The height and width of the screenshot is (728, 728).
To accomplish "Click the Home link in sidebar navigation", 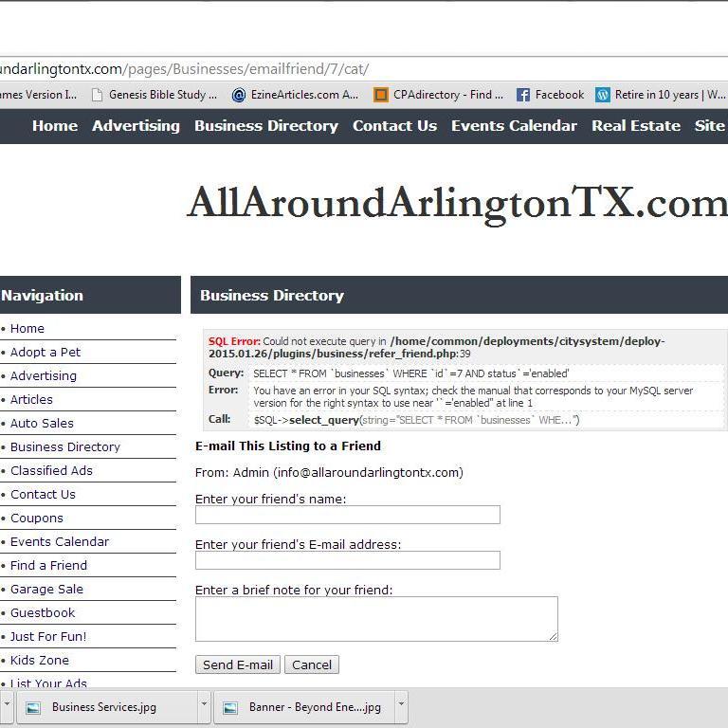I will click(x=27, y=329).
